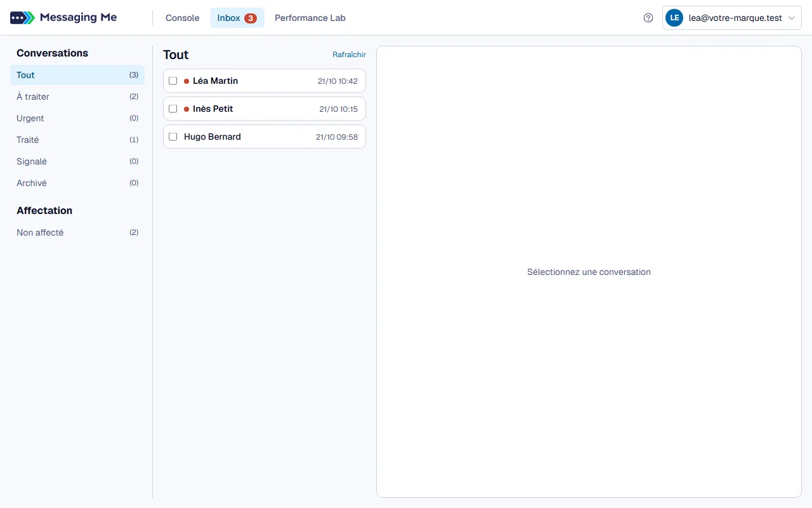Select the Signalé filter
This screenshot has height=508, width=812.
[77, 161]
